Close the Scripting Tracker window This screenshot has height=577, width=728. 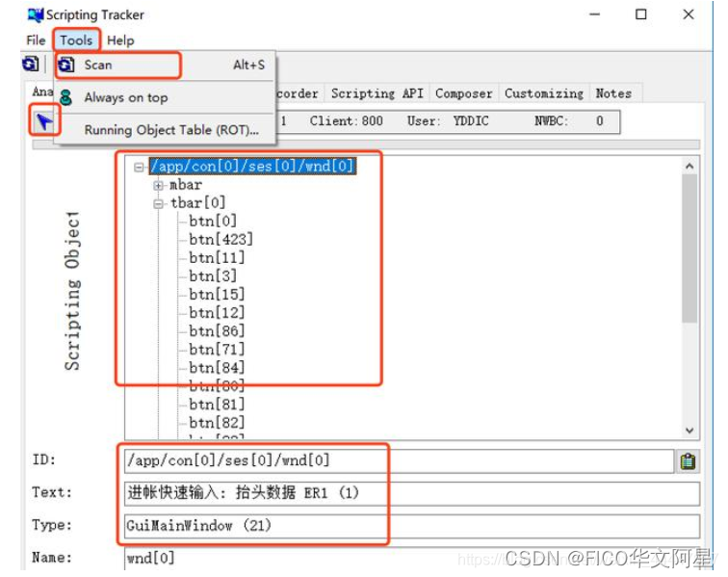pos(689,14)
